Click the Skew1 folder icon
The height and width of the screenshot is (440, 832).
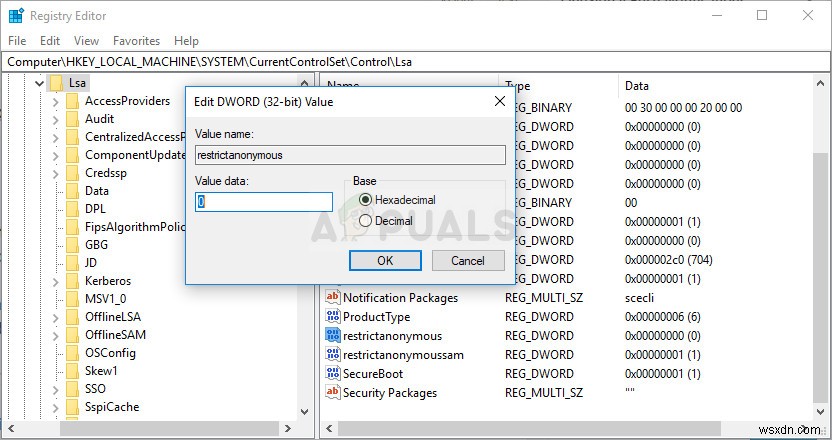73,372
